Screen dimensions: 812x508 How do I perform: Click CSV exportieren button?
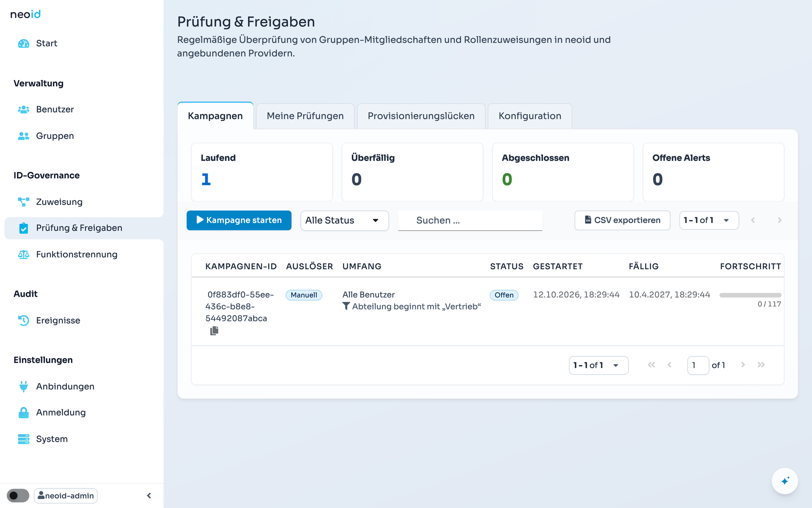pos(623,220)
